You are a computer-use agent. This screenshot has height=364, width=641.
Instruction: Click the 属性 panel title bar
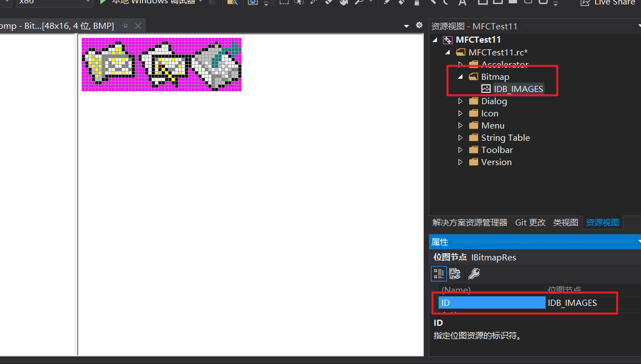(x=535, y=242)
